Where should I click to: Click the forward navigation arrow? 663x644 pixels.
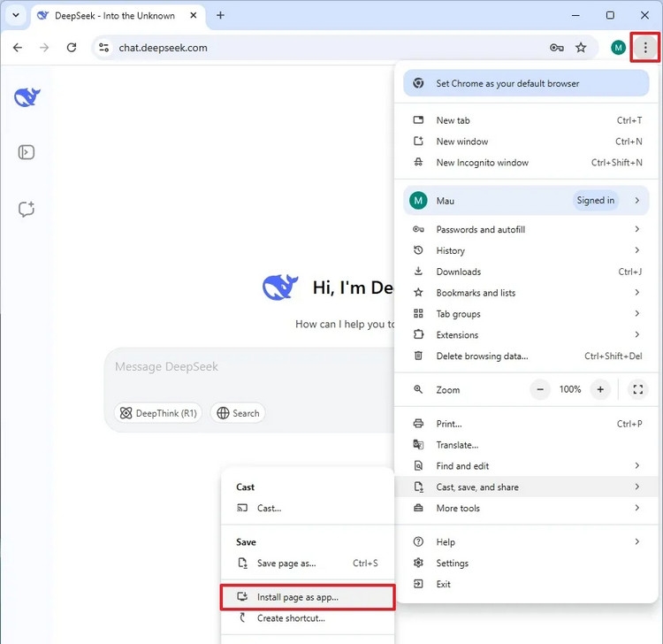(44, 48)
